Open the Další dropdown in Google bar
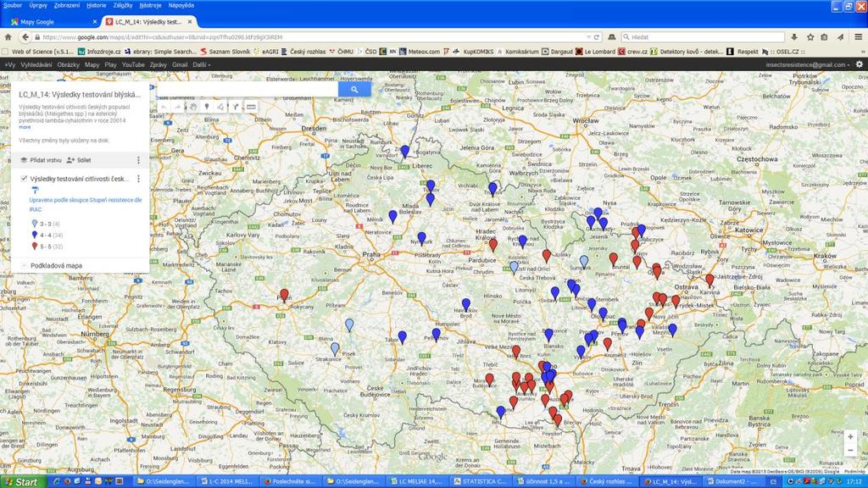 click(202, 64)
